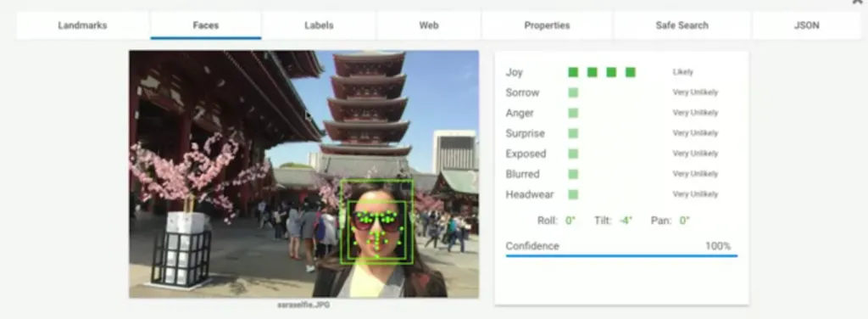Click the Blurred likelihood green square
Image resolution: width=868 pixels, height=319 pixels.
pyautogui.click(x=573, y=174)
